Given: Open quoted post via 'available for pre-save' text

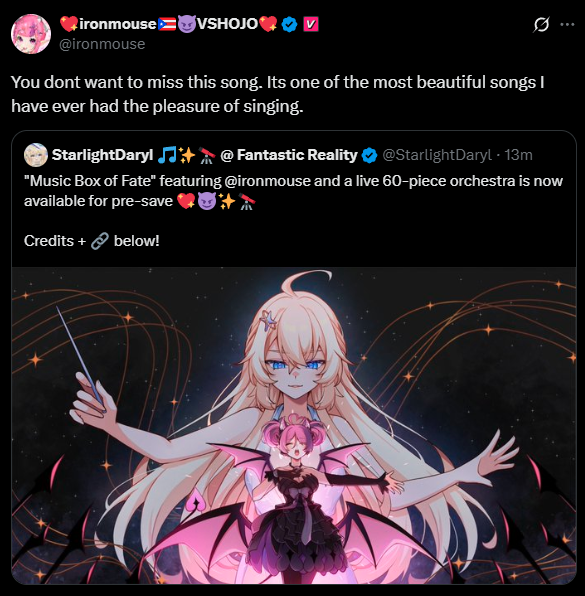Looking at the screenshot, I should [x=98, y=201].
